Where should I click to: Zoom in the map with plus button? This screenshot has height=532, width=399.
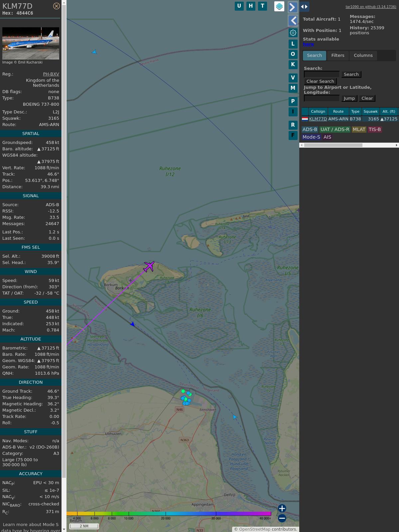(x=282, y=508)
